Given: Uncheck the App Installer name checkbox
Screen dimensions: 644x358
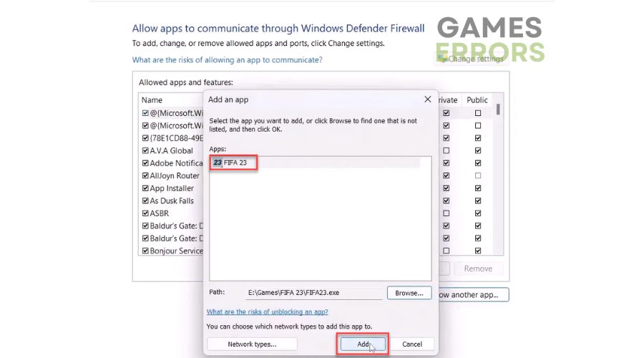Looking at the screenshot, I should click(145, 188).
